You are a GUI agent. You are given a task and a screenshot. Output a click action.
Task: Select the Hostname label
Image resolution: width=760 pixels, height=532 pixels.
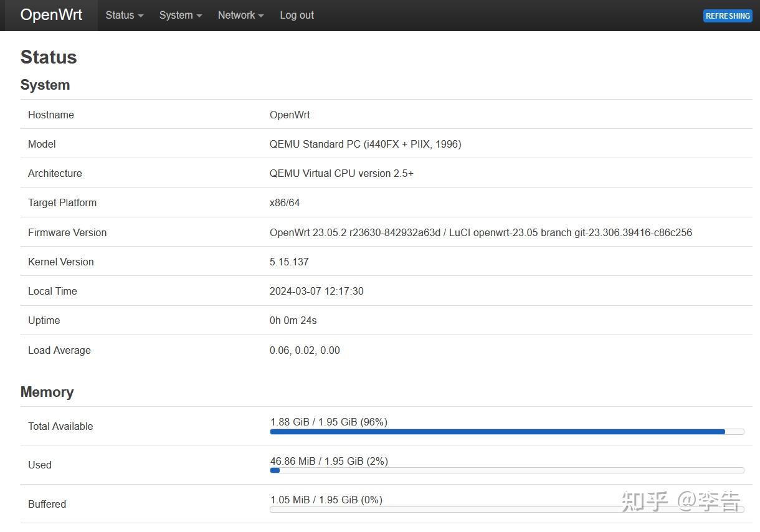coord(51,115)
